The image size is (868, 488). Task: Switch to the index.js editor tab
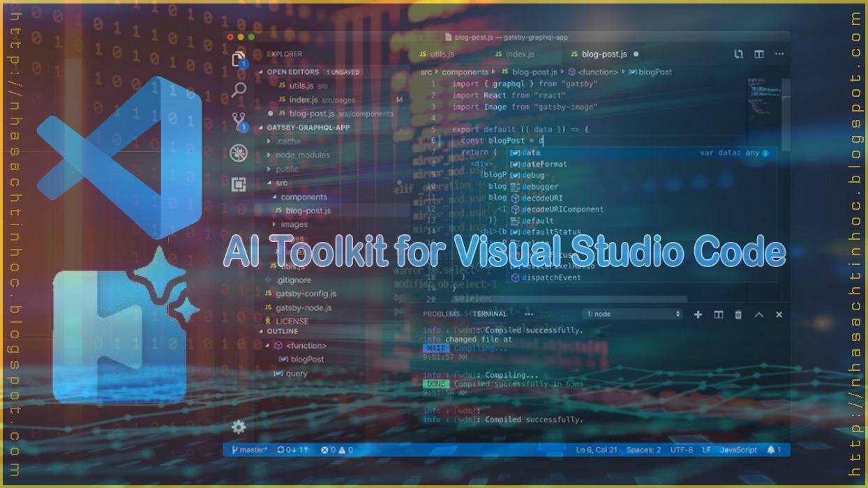(x=514, y=54)
